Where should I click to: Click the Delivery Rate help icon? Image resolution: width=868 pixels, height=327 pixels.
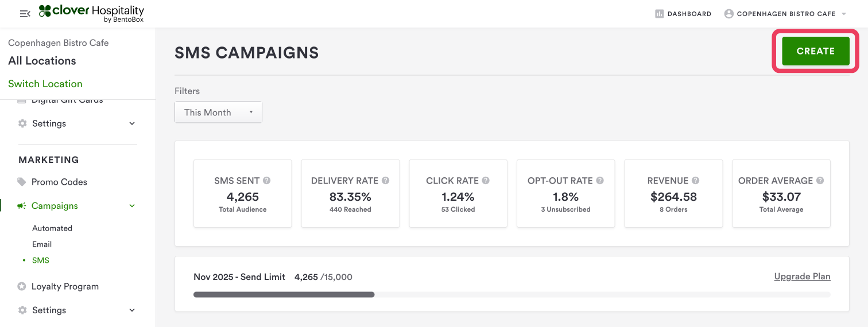point(386,181)
